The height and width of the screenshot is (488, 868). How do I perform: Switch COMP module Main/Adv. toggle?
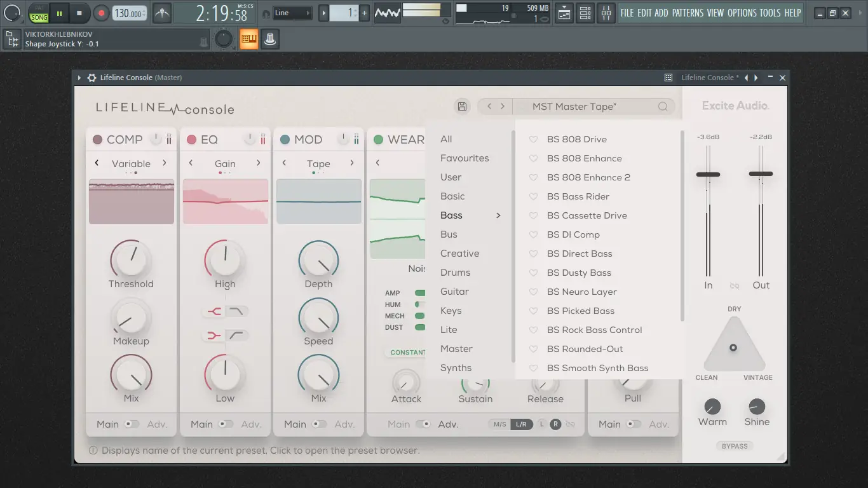(132, 424)
